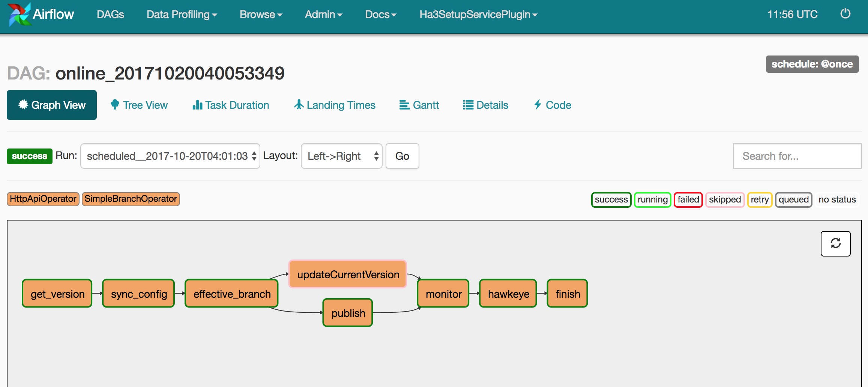868x387 pixels.
Task: Expand the Ha3SetupServicePlugin menu
Action: coord(478,15)
